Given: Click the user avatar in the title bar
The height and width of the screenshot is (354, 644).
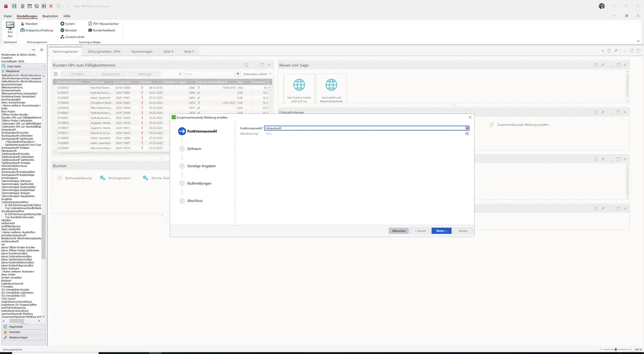Looking at the screenshot, I should click(602, 6).
